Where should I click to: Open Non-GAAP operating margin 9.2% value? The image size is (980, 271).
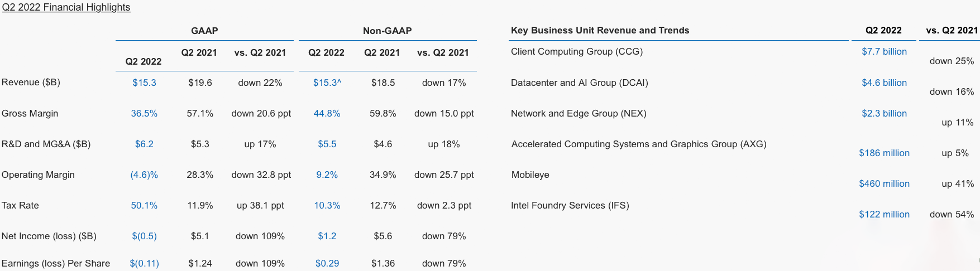pyautogui.click(x=327, y=175)
